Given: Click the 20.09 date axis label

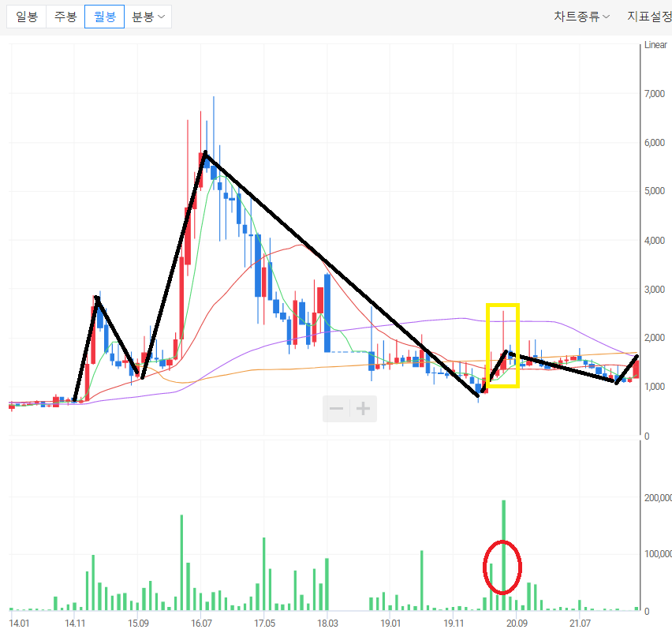Looking at the screenshot, I should pyautogui.click(x=517, y=624).
